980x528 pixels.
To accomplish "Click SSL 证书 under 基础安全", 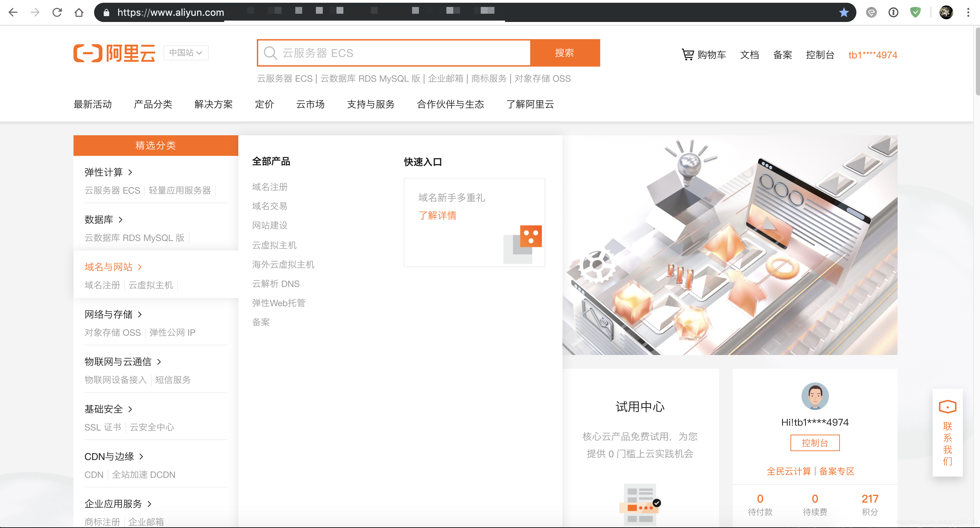I will tap(103, 427).
